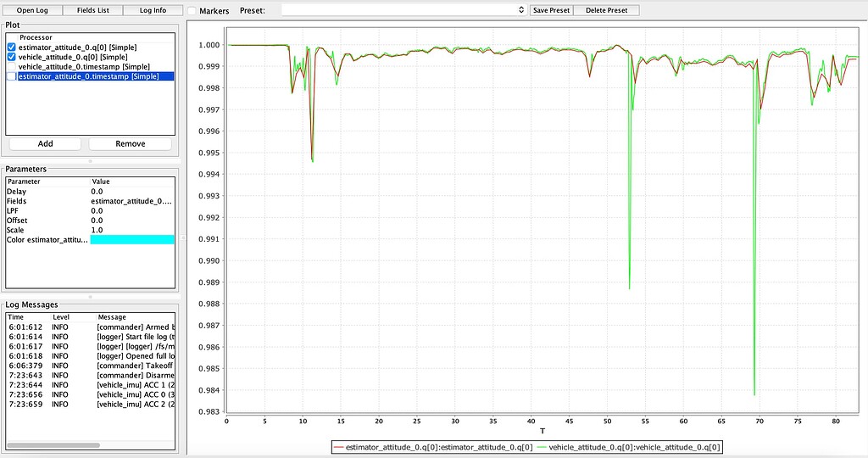The height and width of the screenshot is (458, 868).
Task: Select the 6:01:612 commander Armed log message
Action: [90, 327]
